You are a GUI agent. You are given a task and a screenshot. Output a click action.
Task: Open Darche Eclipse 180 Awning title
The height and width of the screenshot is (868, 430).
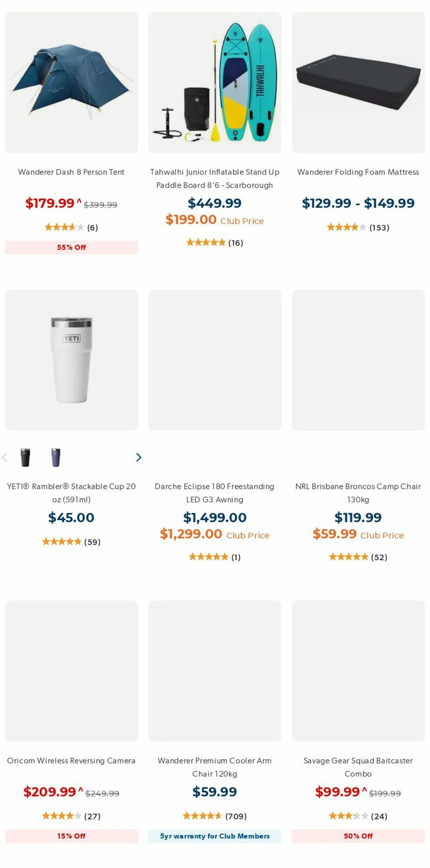pyautogui.click(x=215, y=493)
